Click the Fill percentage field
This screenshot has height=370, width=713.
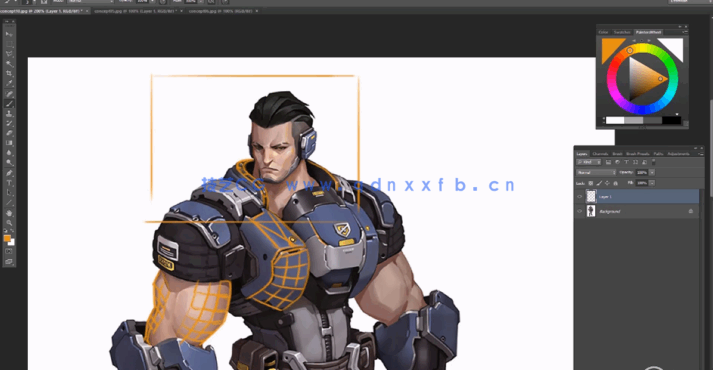642,183
